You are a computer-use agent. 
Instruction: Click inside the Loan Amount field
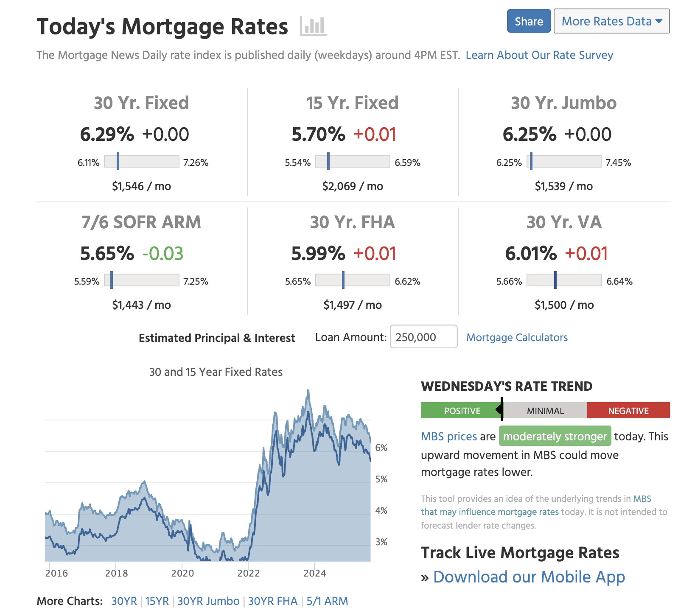(423, 337)
